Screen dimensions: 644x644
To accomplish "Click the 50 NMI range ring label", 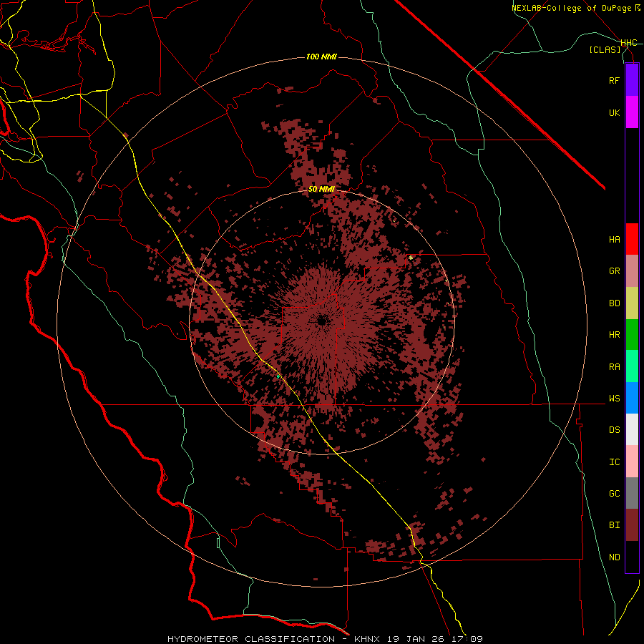I will [x=321, y=189].
